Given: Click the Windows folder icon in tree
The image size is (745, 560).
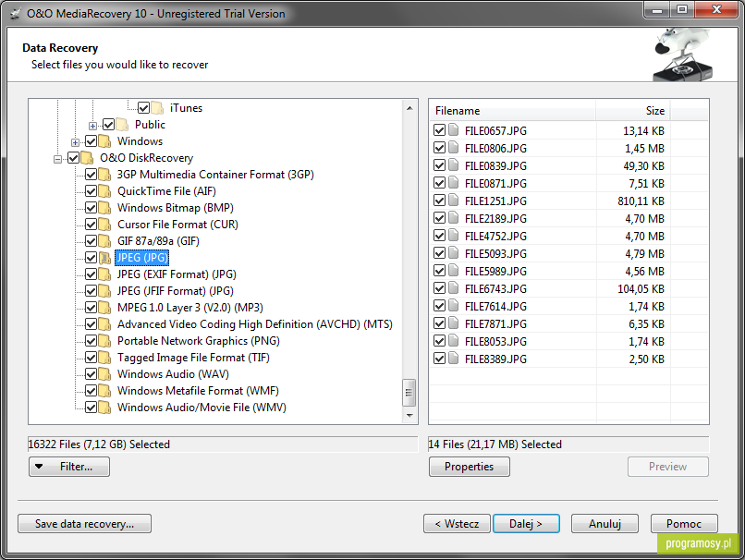Looking at the screenshot, I should 104,141.
